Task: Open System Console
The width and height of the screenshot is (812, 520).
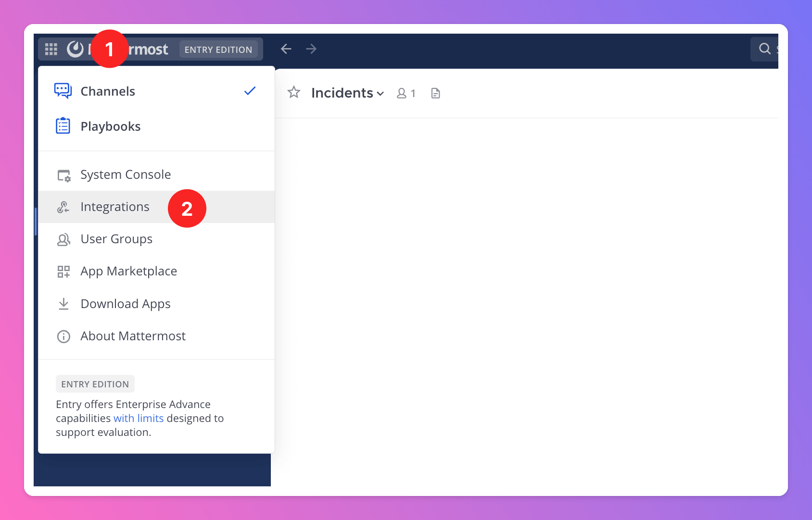Action: (156, 174)
